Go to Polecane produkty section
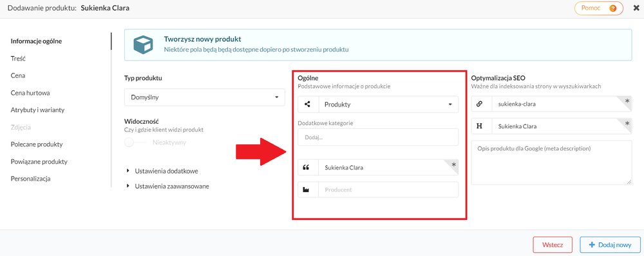This screenshot has height=256, width=644. pos(37,144)
